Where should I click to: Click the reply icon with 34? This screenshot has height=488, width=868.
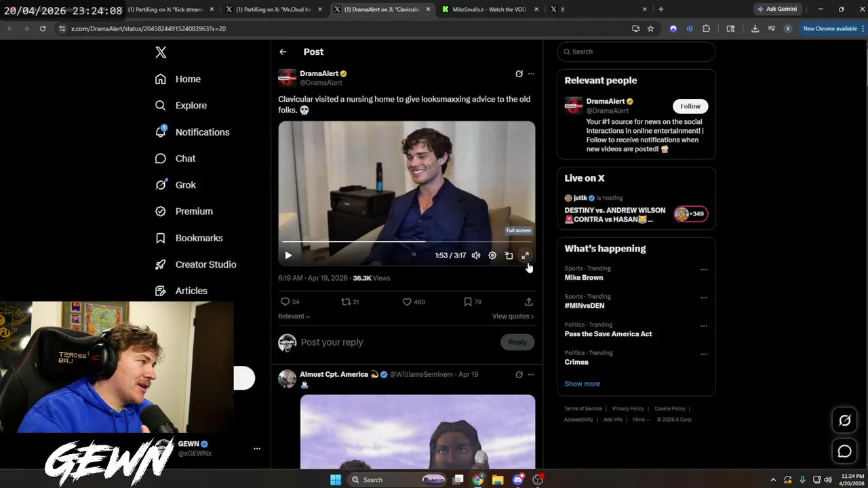[290, 302]
